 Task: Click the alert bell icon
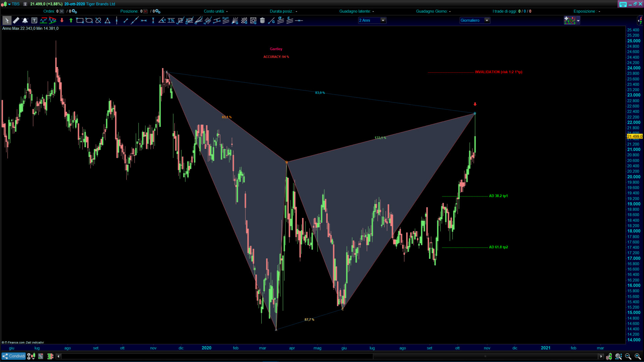pos(25,20)
